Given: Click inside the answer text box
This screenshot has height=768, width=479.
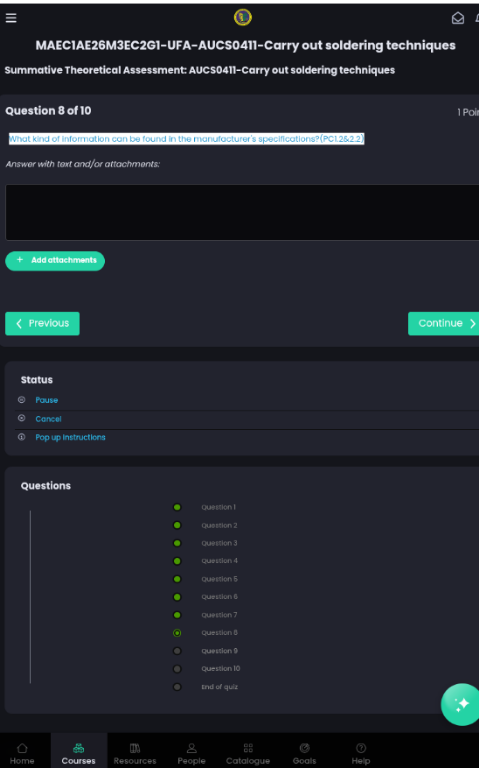Looking at the screenshot, I should point(242,212).
